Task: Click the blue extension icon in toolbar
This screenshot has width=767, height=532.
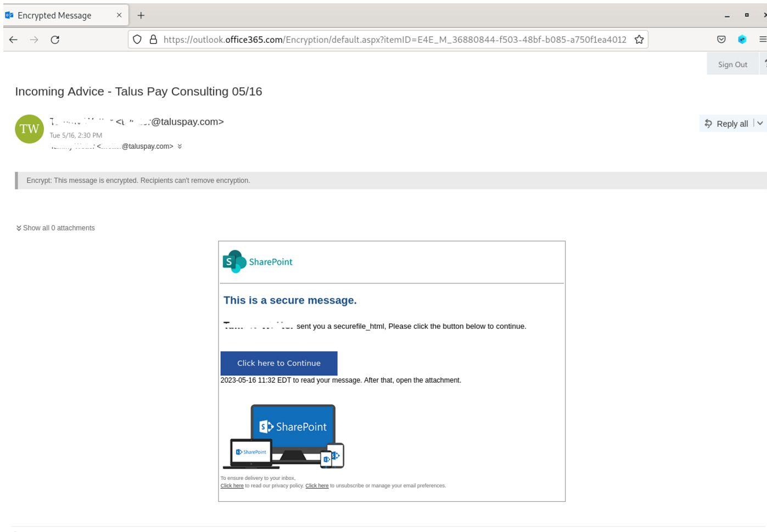Action: [x=742, y=40]
